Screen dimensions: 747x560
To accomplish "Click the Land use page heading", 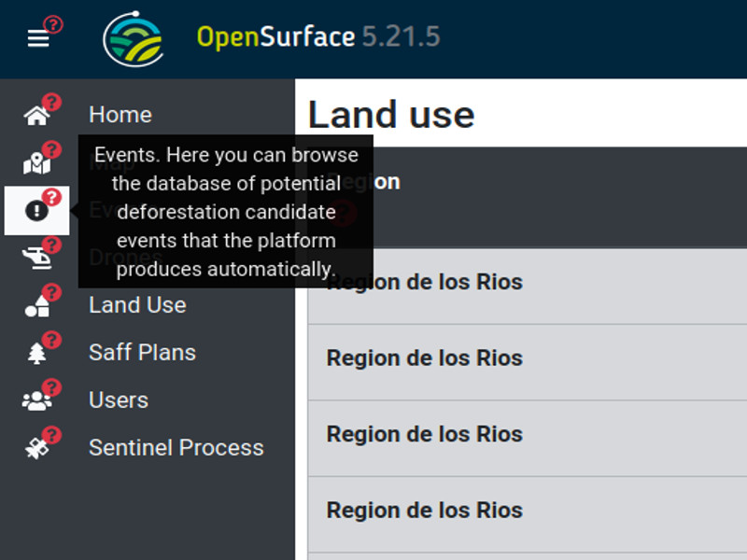I will click(391, 115).
